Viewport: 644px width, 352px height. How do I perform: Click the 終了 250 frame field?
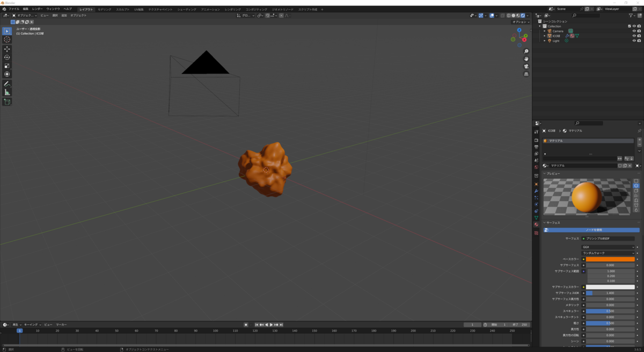coord(520,325)
